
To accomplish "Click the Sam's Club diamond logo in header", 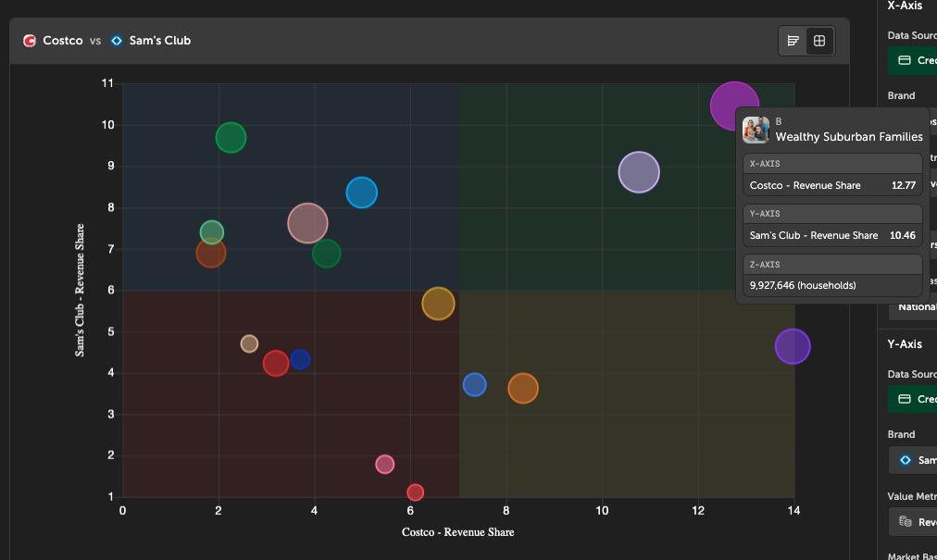I will pyautogui.click(x=117, y=41).
